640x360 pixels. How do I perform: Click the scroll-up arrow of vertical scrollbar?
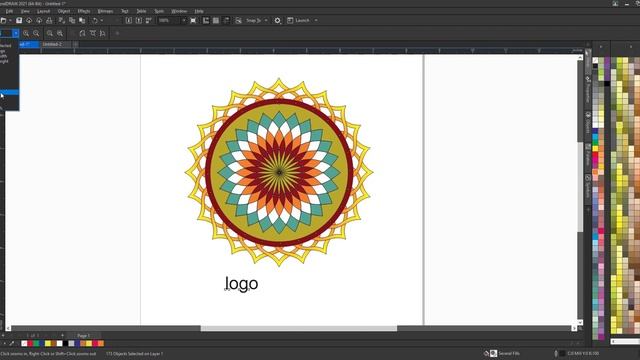click(580, 58)
